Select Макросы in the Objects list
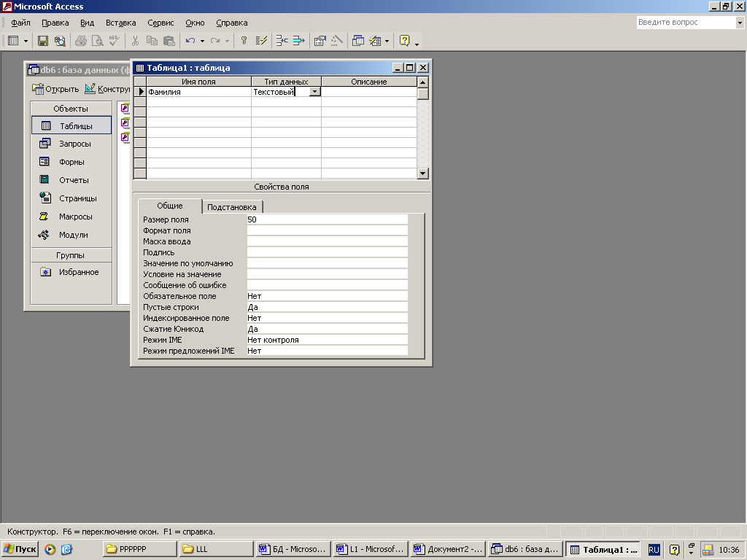This screenshot has width=747, height=560. point(71,217)
